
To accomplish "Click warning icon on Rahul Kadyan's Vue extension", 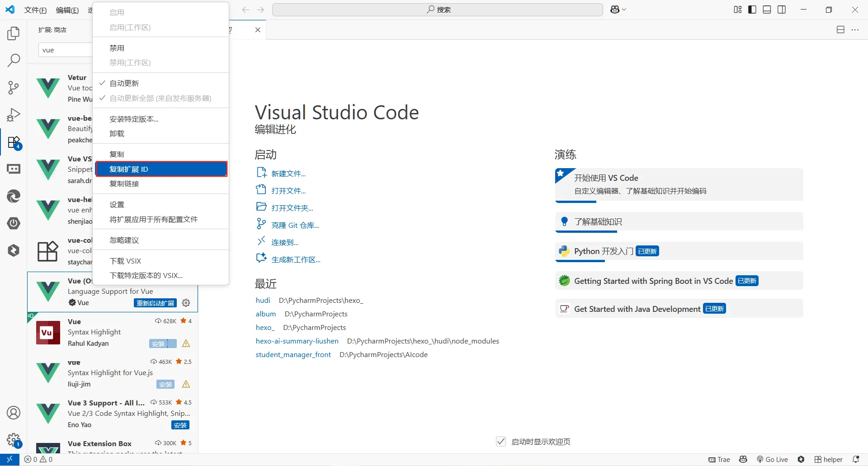I will (186, 344).
